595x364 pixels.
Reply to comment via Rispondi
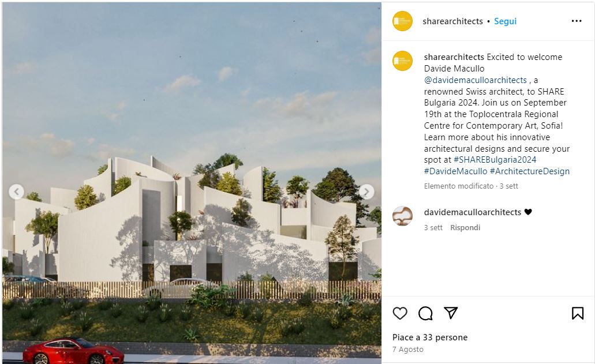[x=465, y=227]
